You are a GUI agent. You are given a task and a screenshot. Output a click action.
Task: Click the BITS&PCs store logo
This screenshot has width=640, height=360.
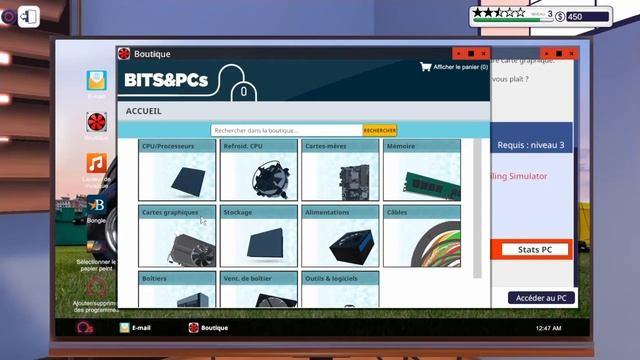[166, 80]
